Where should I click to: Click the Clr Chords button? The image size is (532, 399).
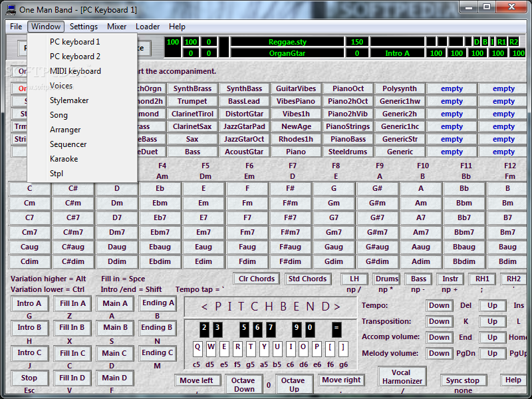[257, 279]
